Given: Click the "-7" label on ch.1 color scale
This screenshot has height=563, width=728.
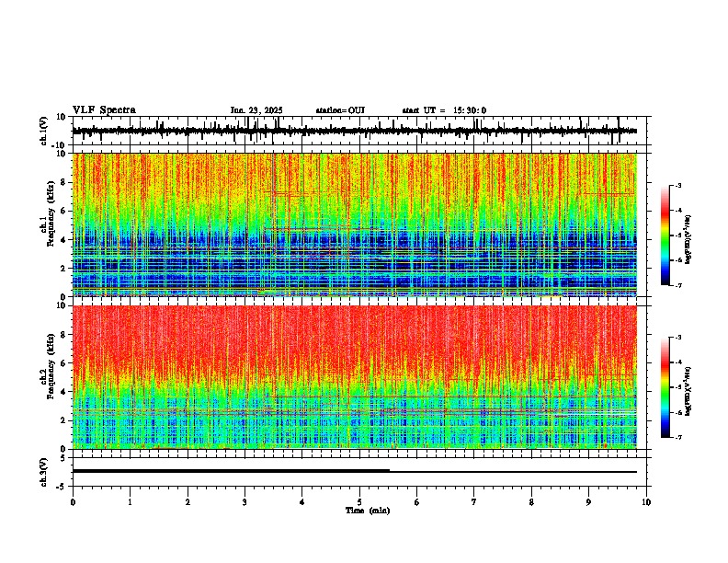Looking at the screenshot, I should pyautogui.click(x=678, y=285).
